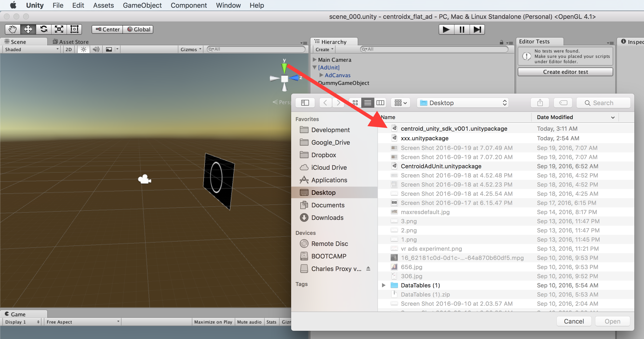This screenshot has width=644, height=339.
Task: Open the Hierarchy Create dropdown
Action: coord(324,49)
